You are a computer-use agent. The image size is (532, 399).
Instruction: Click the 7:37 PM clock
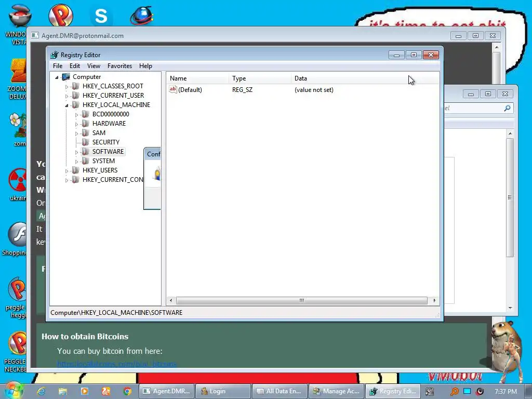506,392
